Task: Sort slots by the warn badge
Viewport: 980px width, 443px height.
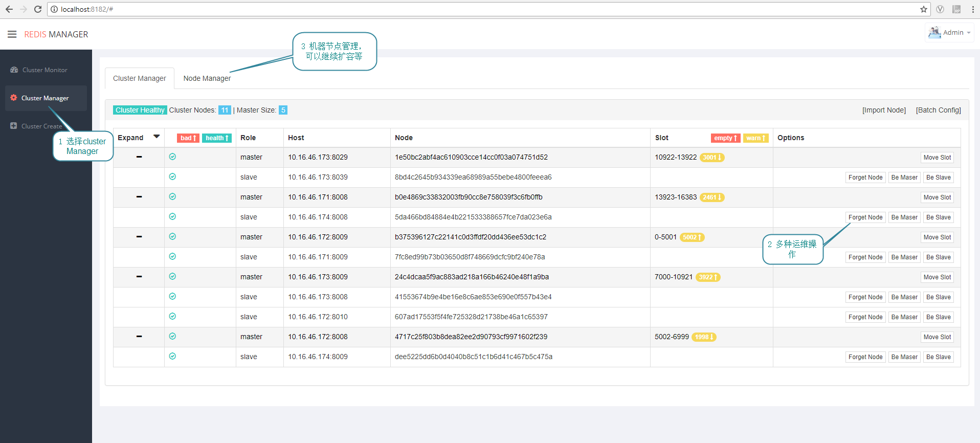Action: tap(756, 138)
